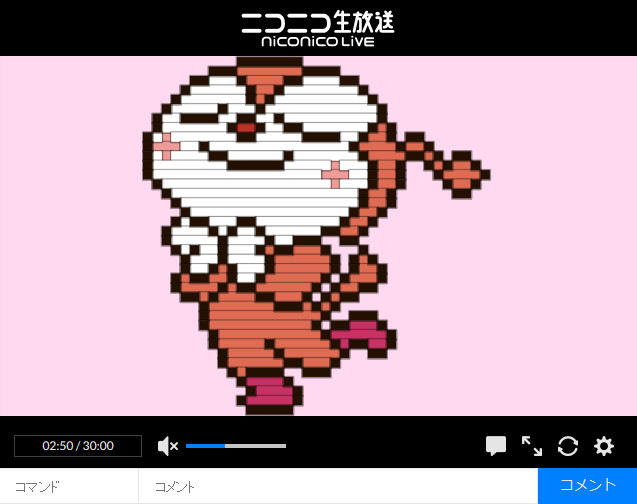Unmute audio with the speaker icon
Screen dimensions: 637x504
coord(168,446)
